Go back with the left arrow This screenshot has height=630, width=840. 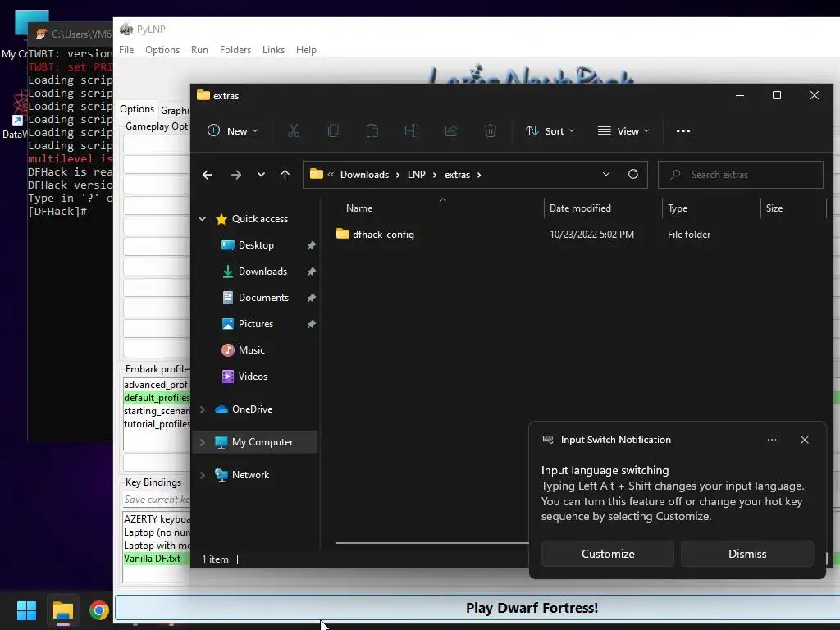point(208,175)
